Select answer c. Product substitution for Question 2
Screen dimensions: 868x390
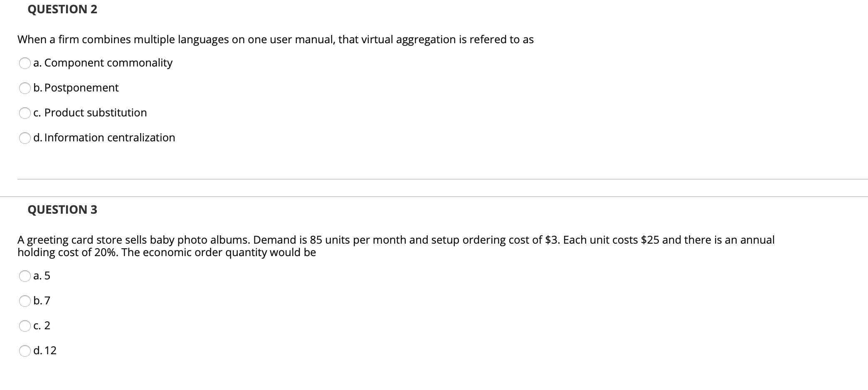coord(25,113)
